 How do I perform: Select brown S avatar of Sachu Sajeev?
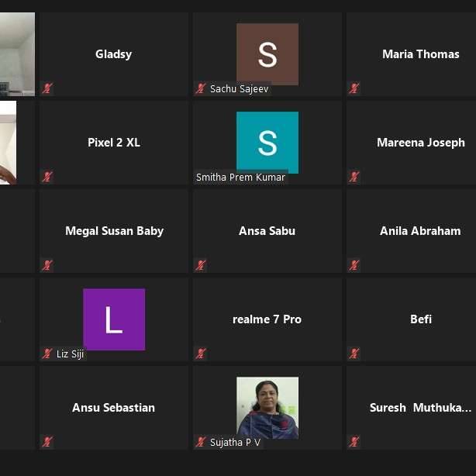coord(267,54)
